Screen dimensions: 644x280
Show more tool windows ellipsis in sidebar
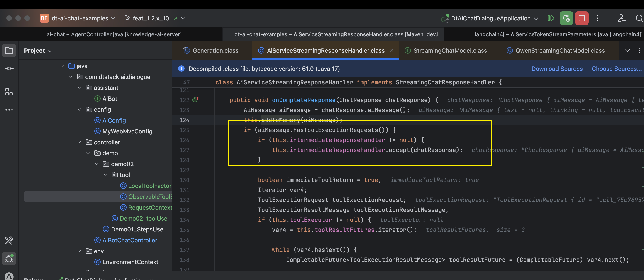pos(9,110)
